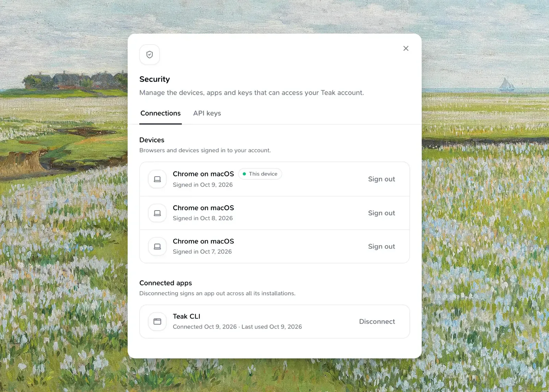
Task: Click laptop icon for Oct 8 device
Action: point(157,213)
